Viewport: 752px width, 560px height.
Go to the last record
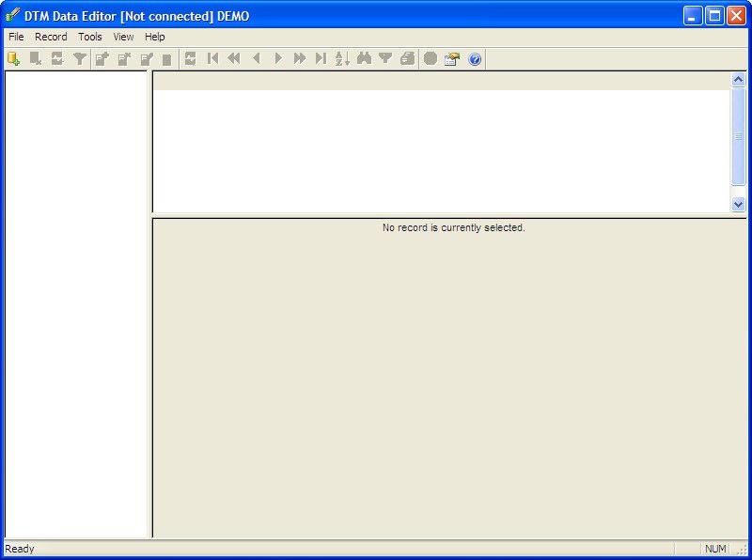(x=321, y=59)
